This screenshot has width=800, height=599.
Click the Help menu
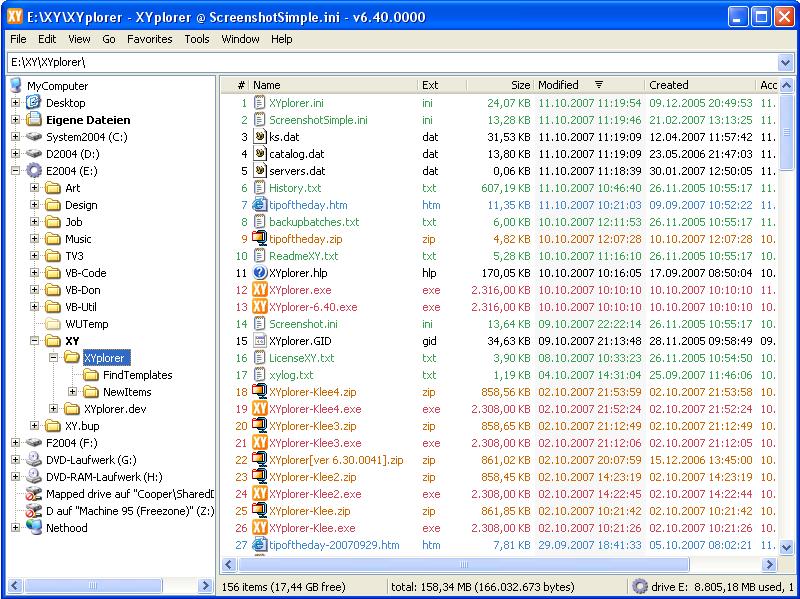(282, 39)
